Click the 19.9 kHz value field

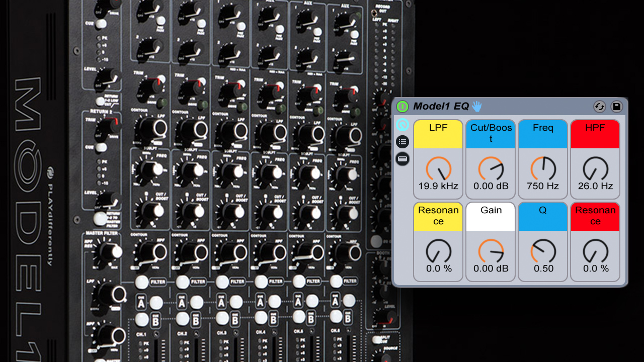pyautogui.click(x=439, y=186)
